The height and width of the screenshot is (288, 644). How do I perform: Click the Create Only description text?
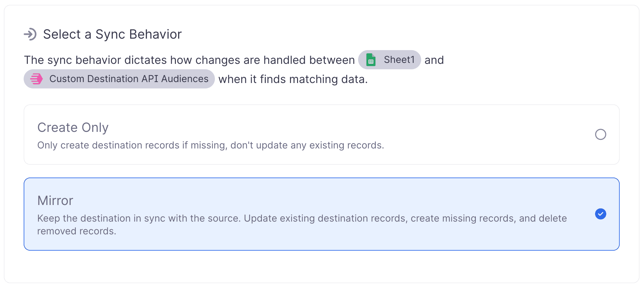210,145
